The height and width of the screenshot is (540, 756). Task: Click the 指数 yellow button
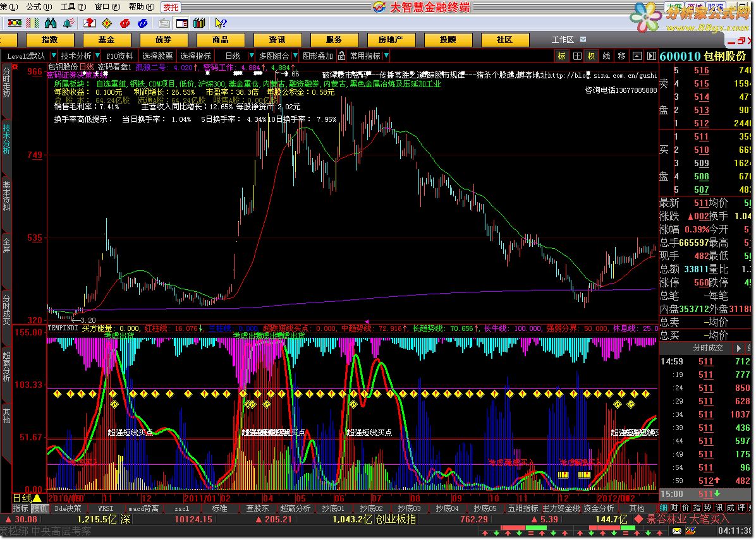pos(50,40)
